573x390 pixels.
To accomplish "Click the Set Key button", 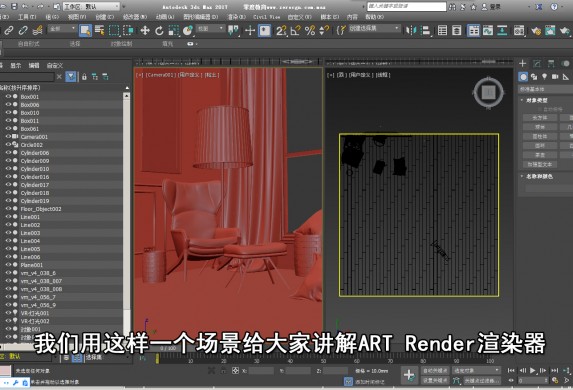I will [435, 380].
